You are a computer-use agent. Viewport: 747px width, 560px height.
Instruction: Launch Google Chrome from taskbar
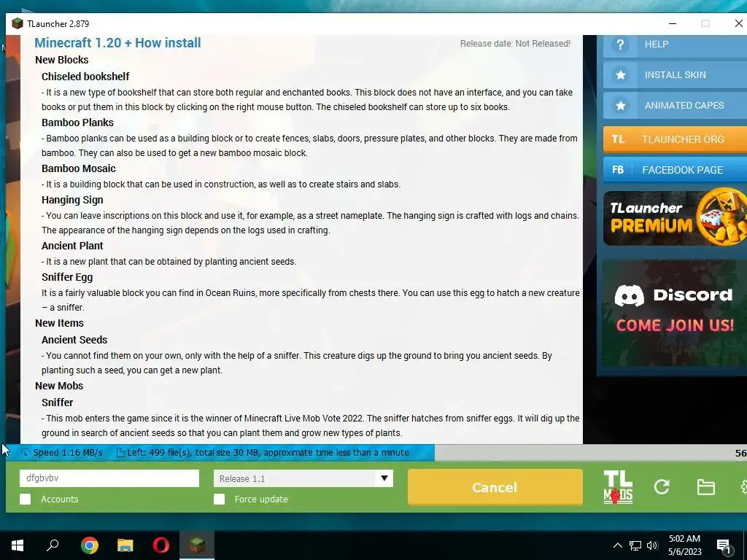click(89, 545)
